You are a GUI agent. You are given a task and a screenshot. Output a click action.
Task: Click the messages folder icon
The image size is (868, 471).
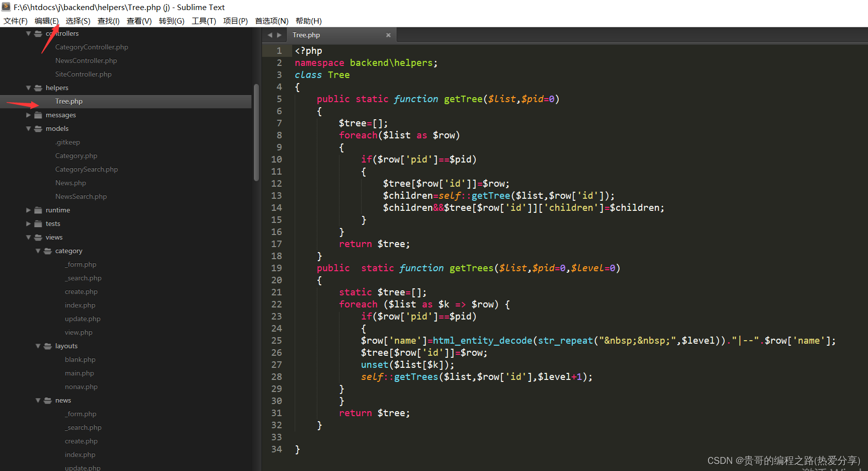[x=38, y=115]
